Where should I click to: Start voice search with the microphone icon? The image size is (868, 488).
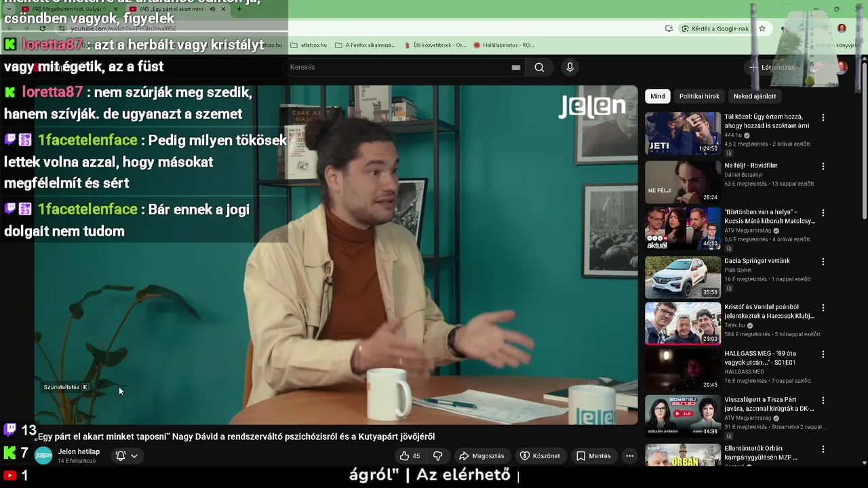[570, 67]
